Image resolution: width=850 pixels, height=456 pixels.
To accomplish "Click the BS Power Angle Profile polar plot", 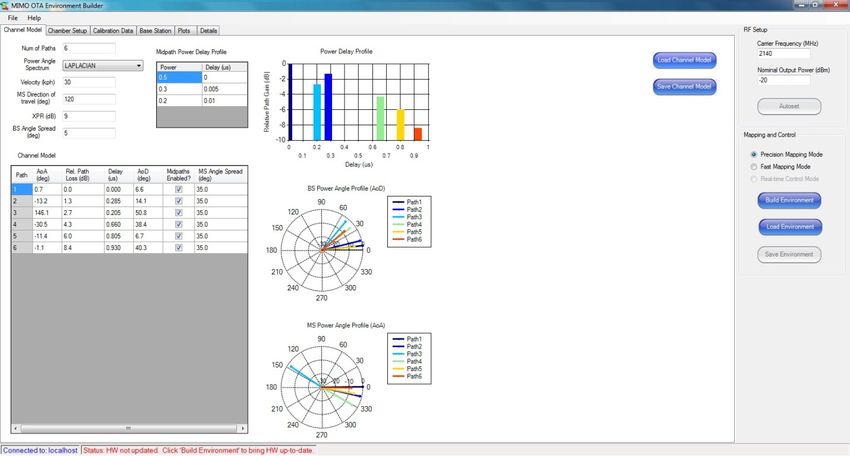I will click(321, 250).
